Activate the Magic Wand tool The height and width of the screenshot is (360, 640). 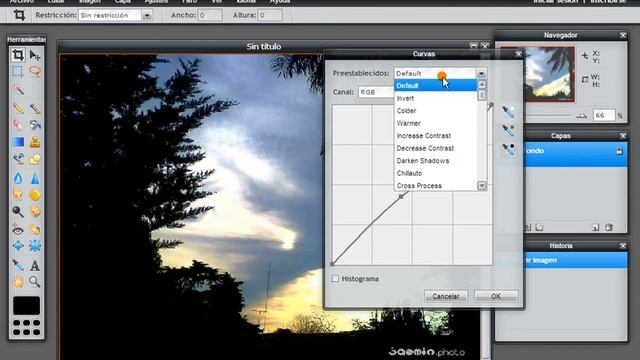click(18, 89)
